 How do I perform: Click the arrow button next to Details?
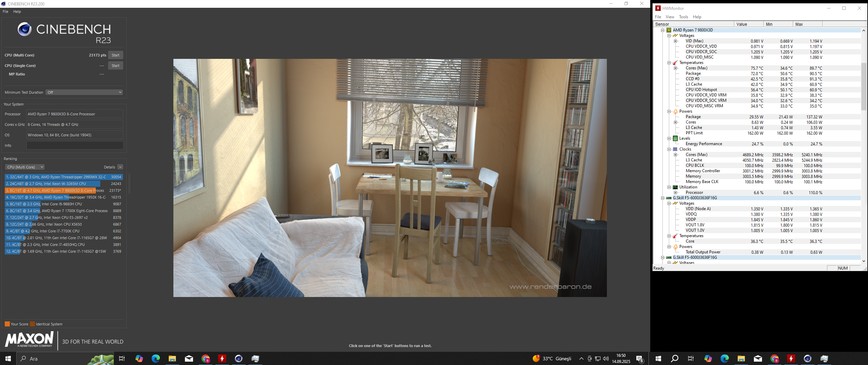pyautogui.click(x=120, y=167)
